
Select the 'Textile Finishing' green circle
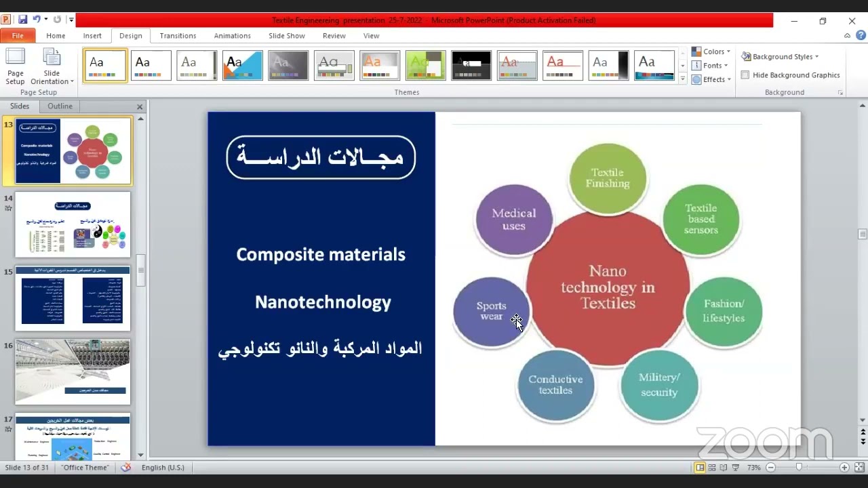608,178
